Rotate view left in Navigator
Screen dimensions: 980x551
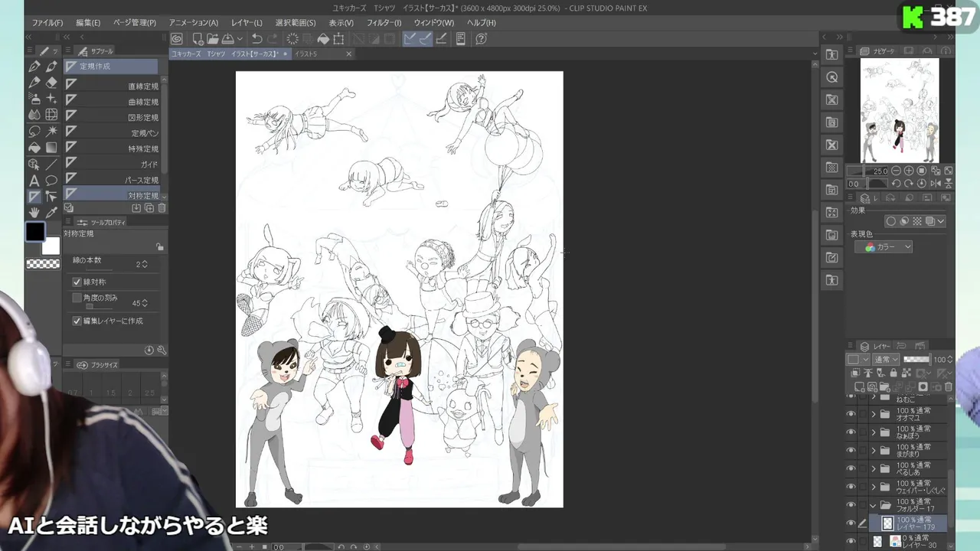point(896,184)
